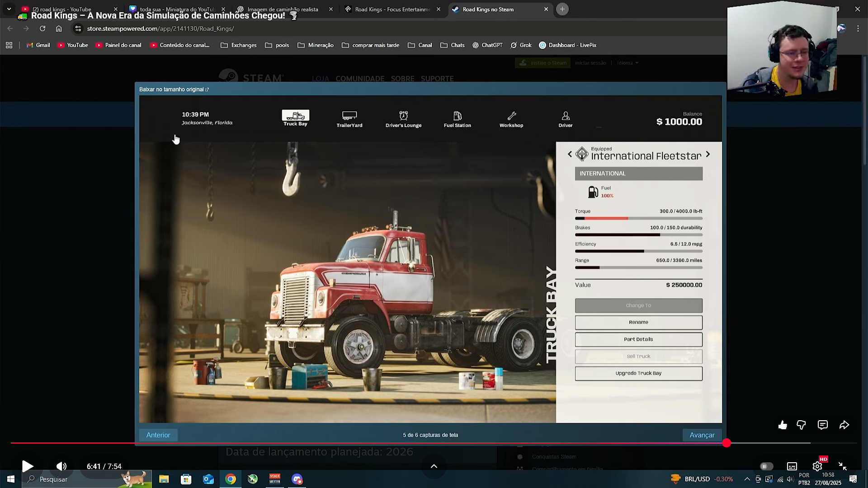Mute the YouTube video volume
Viewport: 868px width, 488px height.
point(61,466)
